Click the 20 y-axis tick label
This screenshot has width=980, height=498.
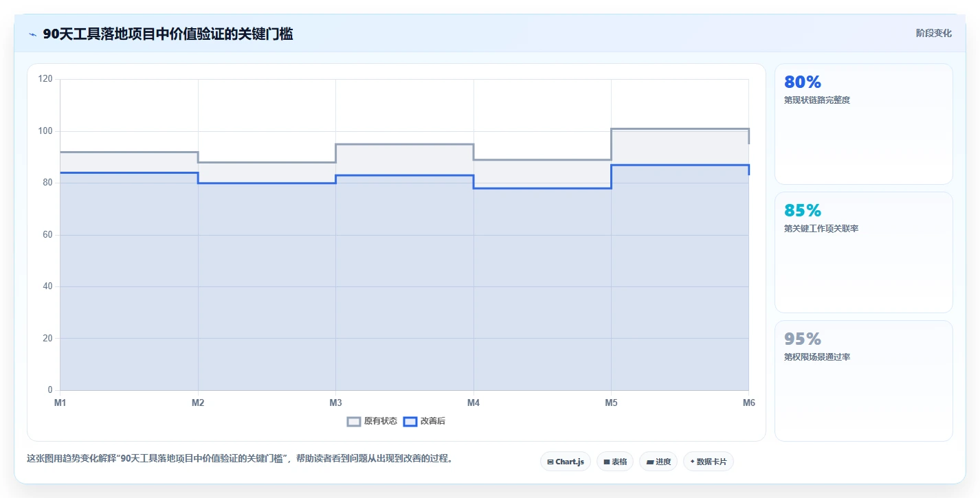click(x=47, y=339)
